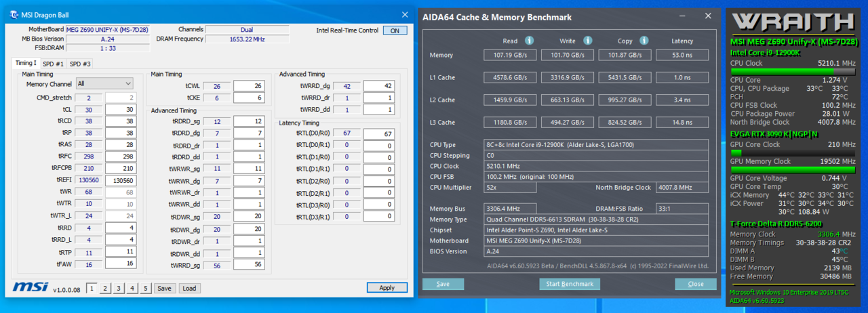Switch to the Timing I tab
The height and width of the screenshot is (313, 868).
[26, 63]
